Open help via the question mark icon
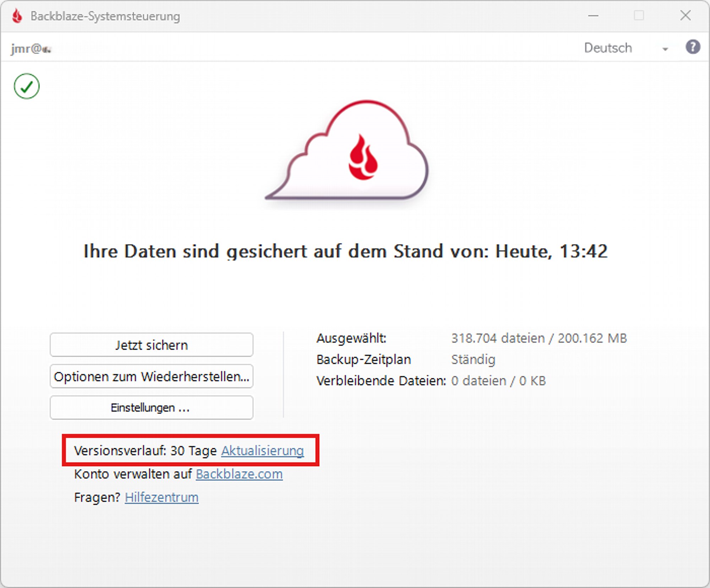710x588 pixels. (692, 47)
